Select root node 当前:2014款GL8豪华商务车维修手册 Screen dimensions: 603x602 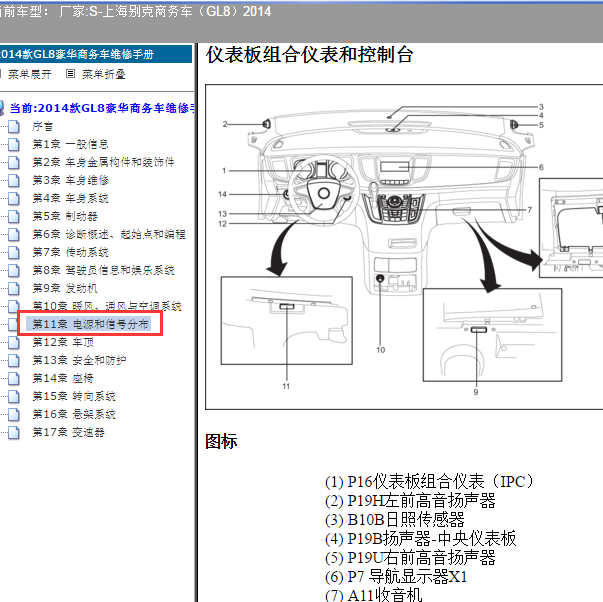(x=102, y=108)
